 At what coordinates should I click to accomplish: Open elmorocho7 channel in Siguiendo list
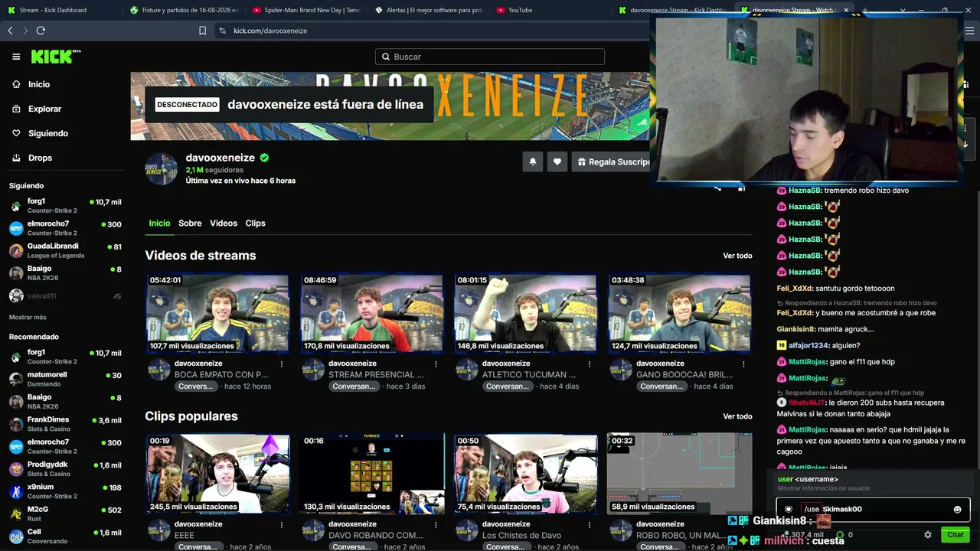[x=65, y=228]
